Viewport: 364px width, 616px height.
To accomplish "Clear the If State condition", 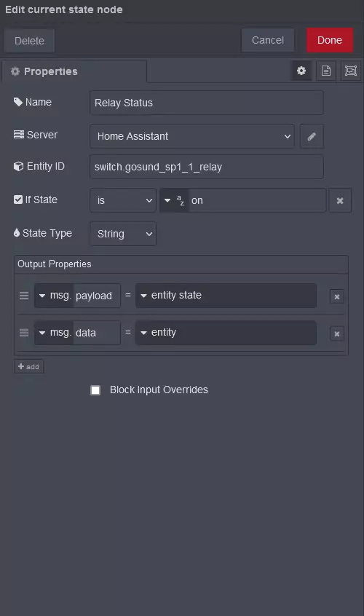I will click(340, 200).
